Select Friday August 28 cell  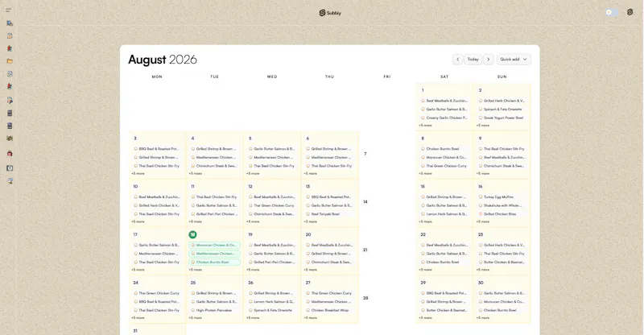[x=387, y=300]
